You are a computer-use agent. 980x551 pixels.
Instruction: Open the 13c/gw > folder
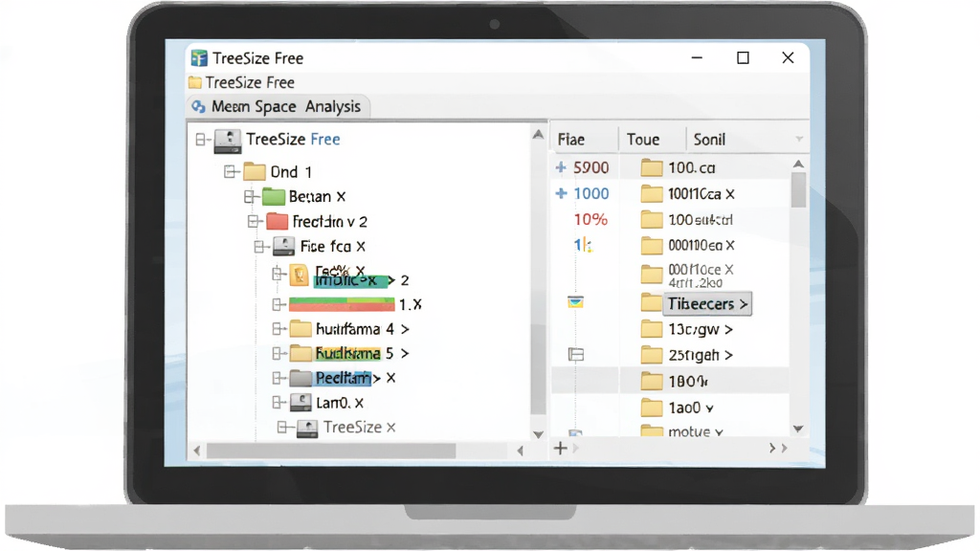pos(687,329)
